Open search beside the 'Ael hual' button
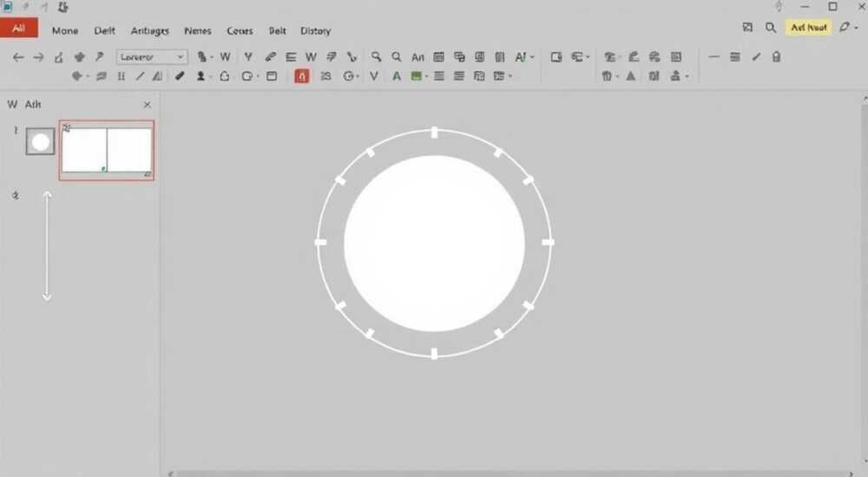This screenshot has width=868, height=477. pyautogui.click(x=771, y=27)
